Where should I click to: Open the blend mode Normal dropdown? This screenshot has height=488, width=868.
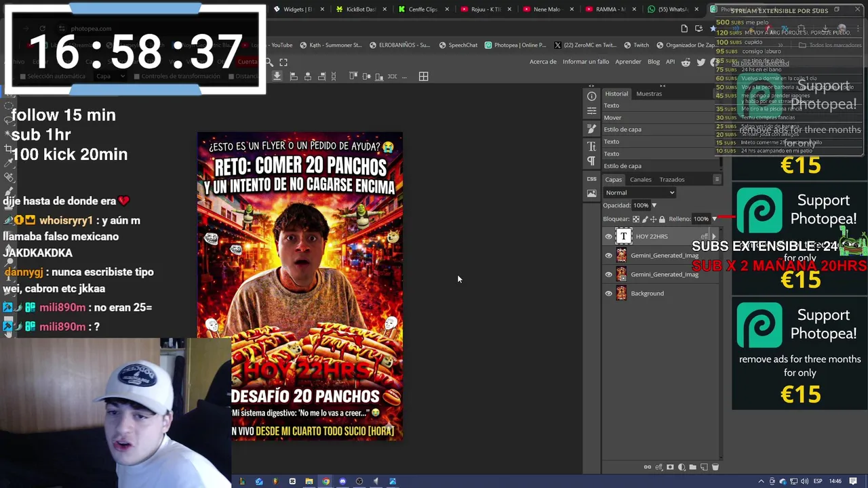click(639, 192)
